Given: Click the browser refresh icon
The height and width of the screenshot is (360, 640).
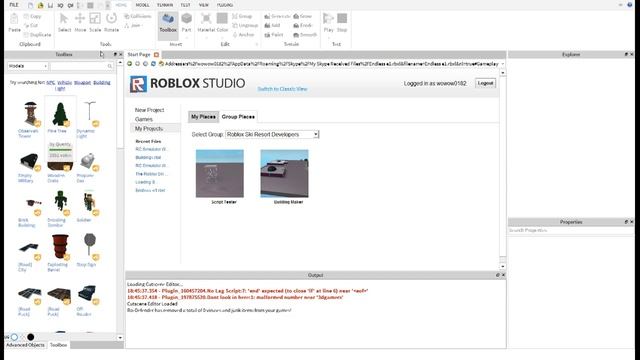Looking at the screenshot, I should [153, 64].
